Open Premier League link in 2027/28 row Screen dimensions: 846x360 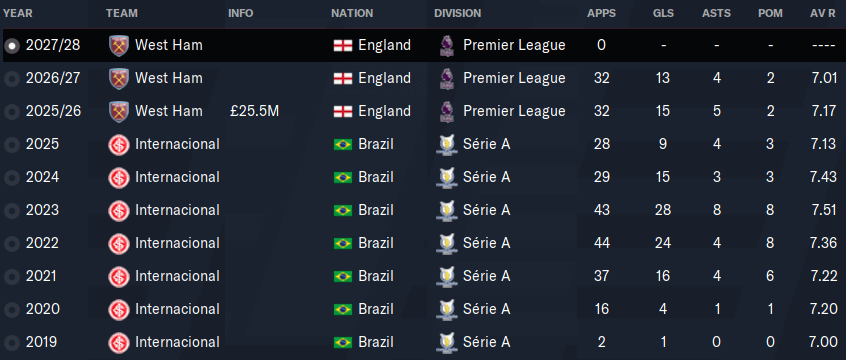(x=514, y=45)
